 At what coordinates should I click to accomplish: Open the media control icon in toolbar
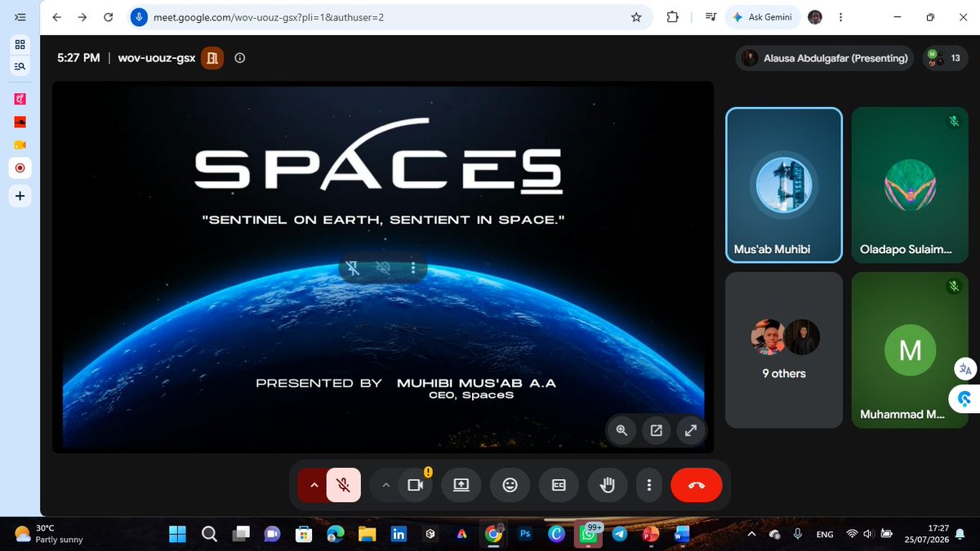[710, 17]
